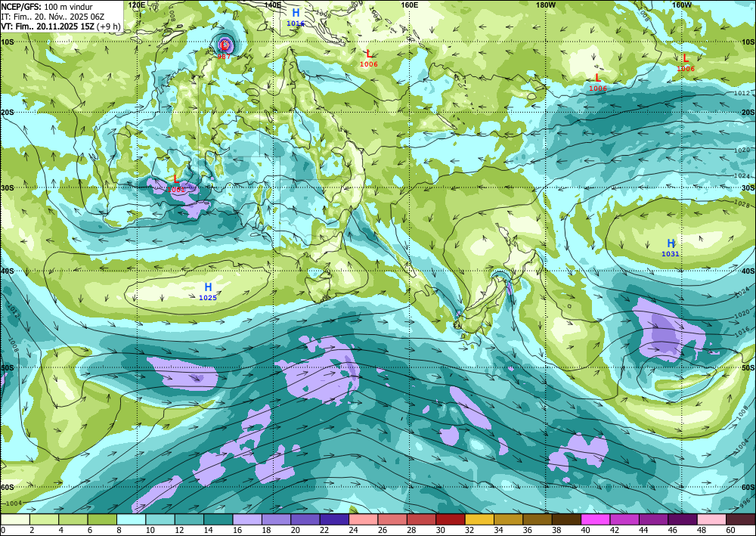Viewport: 756px width, 536px height.
Task: Click the '1028' isobar label
Action: [x=743, y=205]
